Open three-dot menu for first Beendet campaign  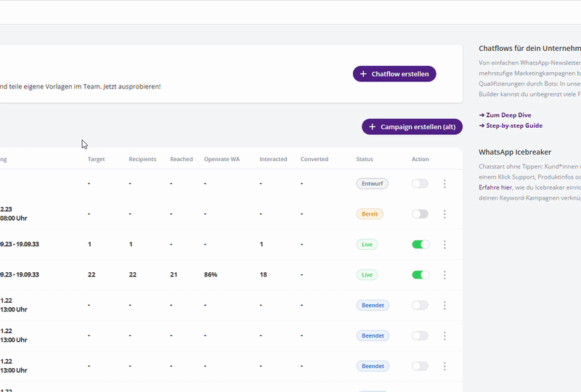(x=444, y=306)
